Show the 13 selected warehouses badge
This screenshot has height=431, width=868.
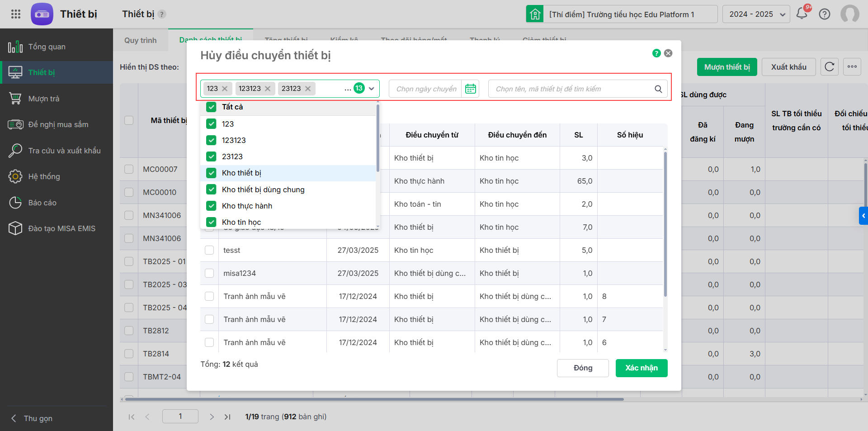coord(359,88)
